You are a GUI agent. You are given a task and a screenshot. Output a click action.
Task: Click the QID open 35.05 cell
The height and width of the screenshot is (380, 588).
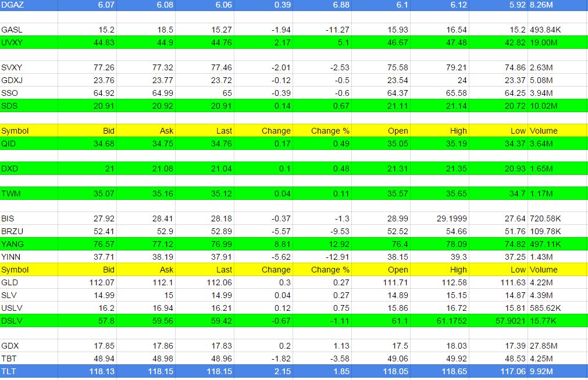pyautogui.click(x=381, y=144)
